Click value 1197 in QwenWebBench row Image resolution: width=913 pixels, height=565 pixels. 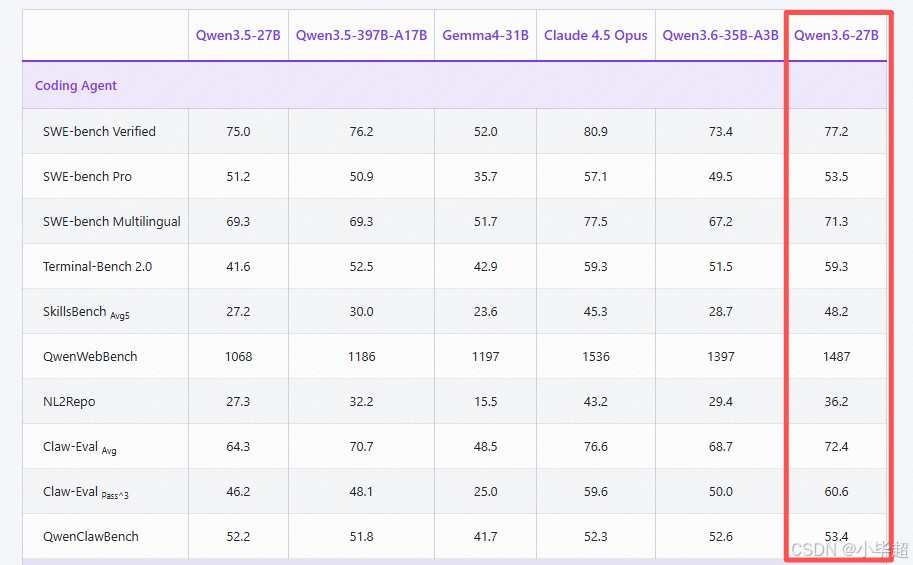point(485,356)
